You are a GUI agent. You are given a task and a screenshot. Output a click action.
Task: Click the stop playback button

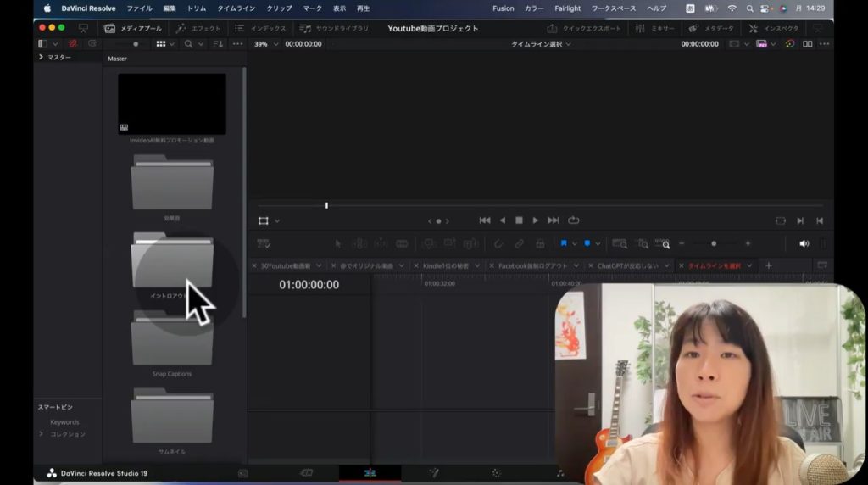tap(519, 220)
